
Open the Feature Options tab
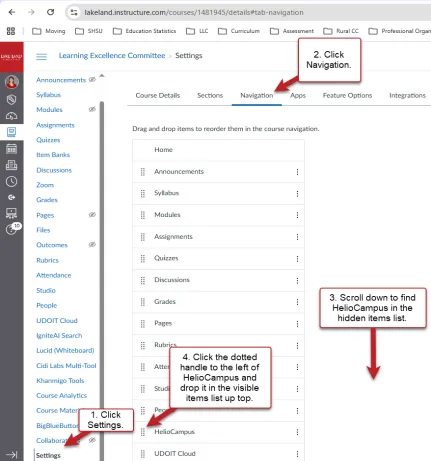pyautogui.click(x=347, y=96)
